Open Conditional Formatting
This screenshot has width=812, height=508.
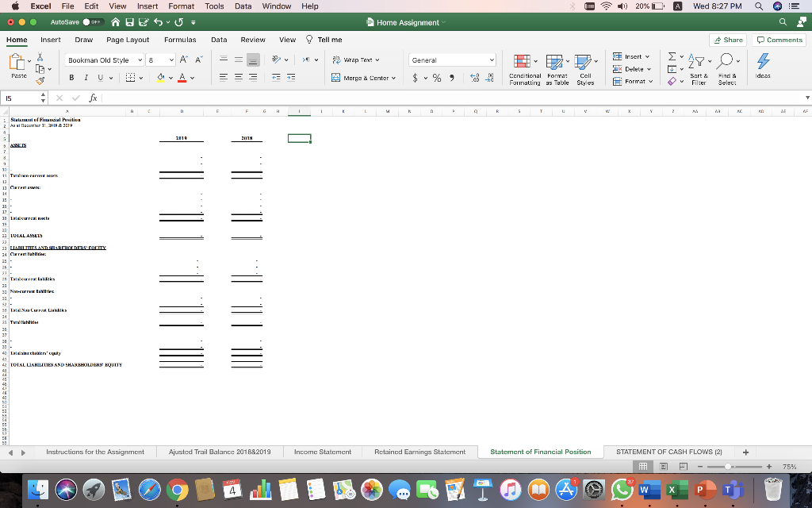point(525,70)
